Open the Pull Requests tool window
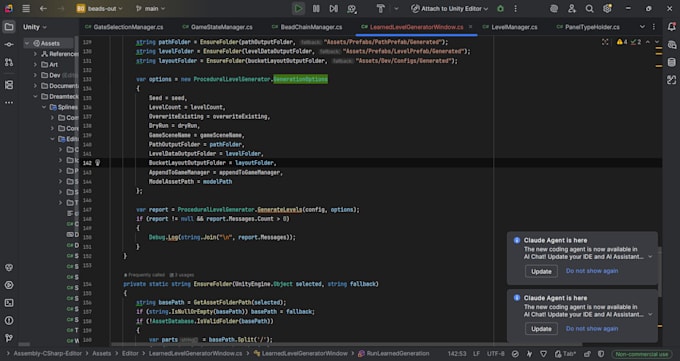This screenshot has width=680, height=361. click(x=9, y=62)
